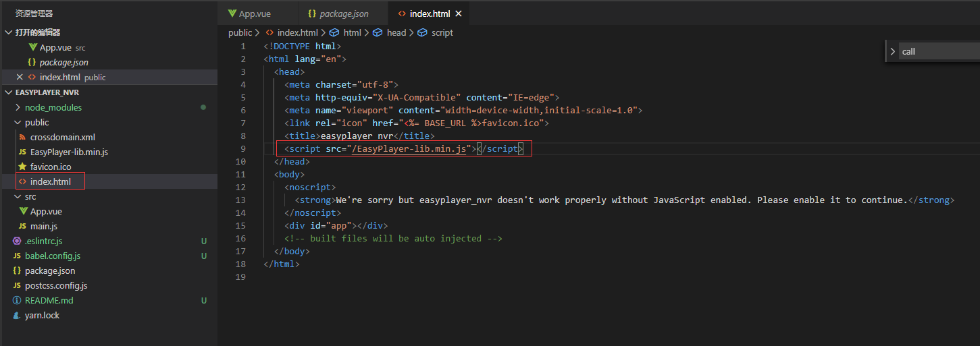Select the index.html editor tab
Image resolution: width=980 pixels, height=346 pixels.
click(430, 13)
